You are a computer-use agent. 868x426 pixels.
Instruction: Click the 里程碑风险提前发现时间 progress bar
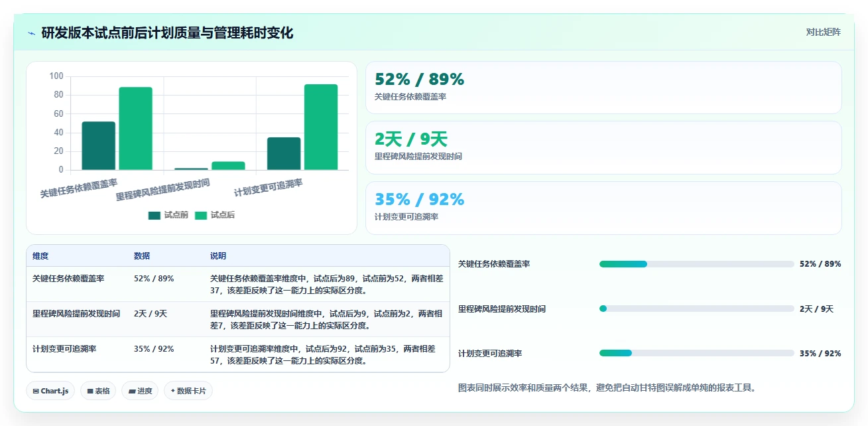click(x=696, y=309)
